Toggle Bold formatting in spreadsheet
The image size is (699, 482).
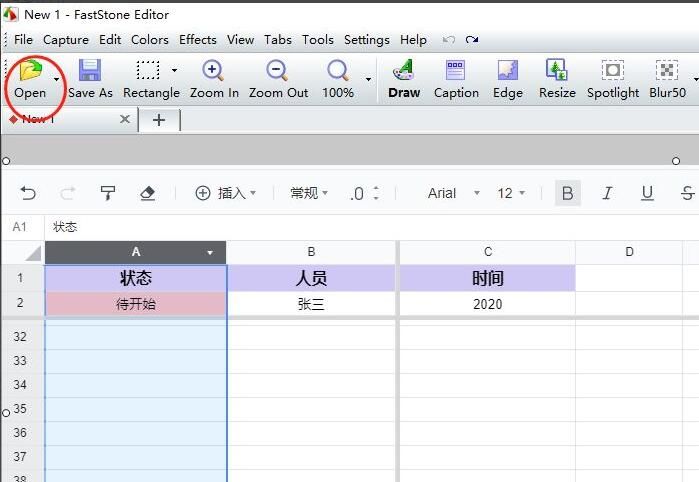point(567,193)
